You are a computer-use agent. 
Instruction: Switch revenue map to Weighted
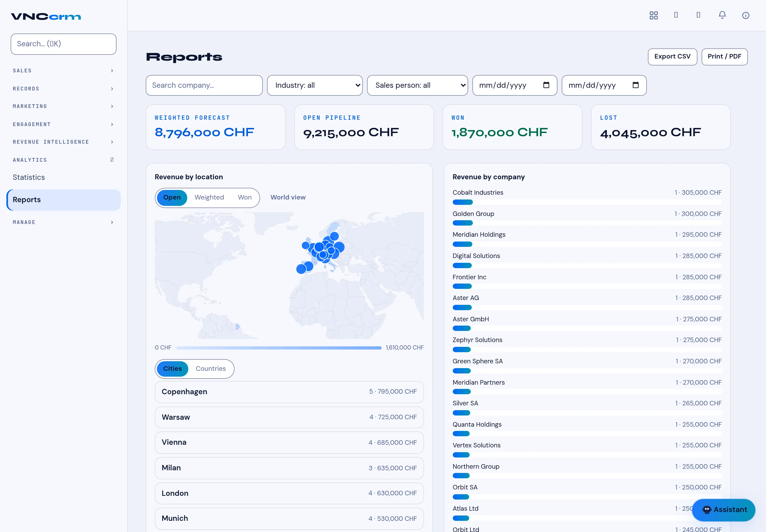[209, 197]
